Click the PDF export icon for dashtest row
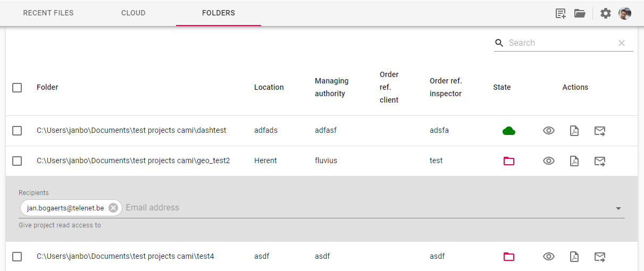Screen dimensions: 644x271 coord(574,131)
